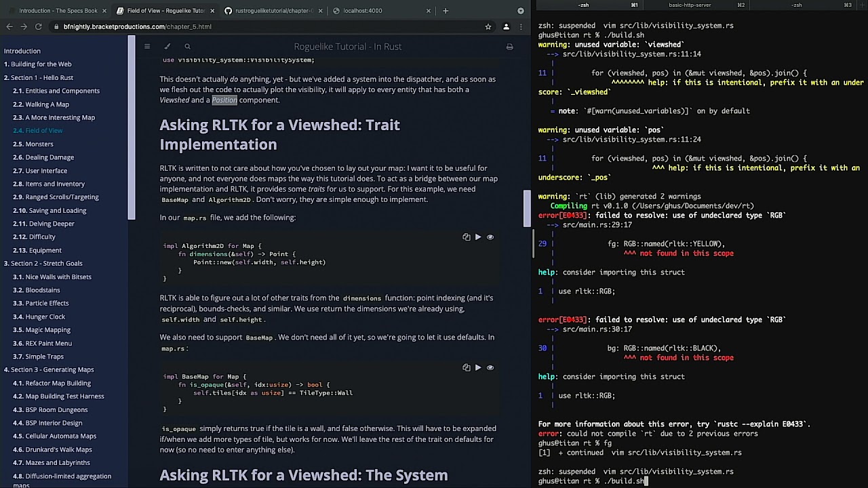868x488 pixels.
Task: Print the book using the printer icon
Action: click(x=509, y=47)
